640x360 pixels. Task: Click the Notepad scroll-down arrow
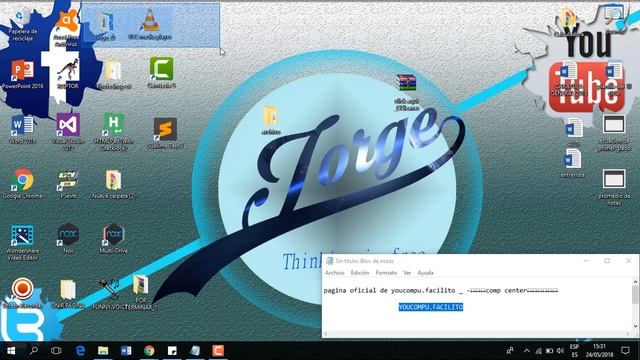tap(635, 326)
